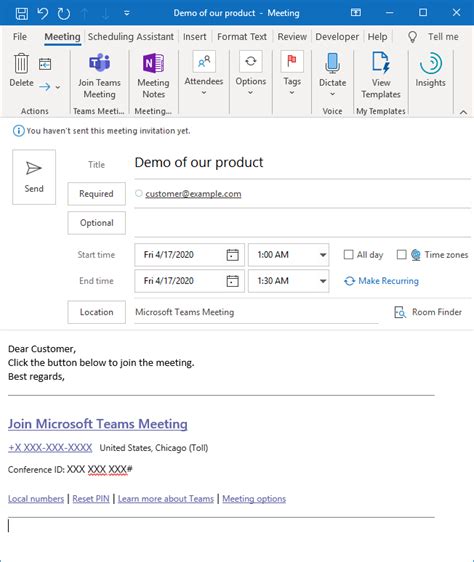
Task: Open the Customize Quick Access Toolbar dropdown
Action: [127, 13]
